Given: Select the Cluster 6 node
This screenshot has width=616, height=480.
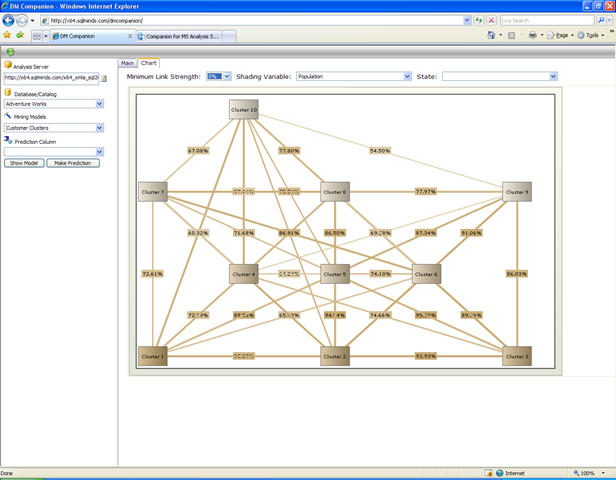Looking at the screenshot, I should (x=426, y=274).
